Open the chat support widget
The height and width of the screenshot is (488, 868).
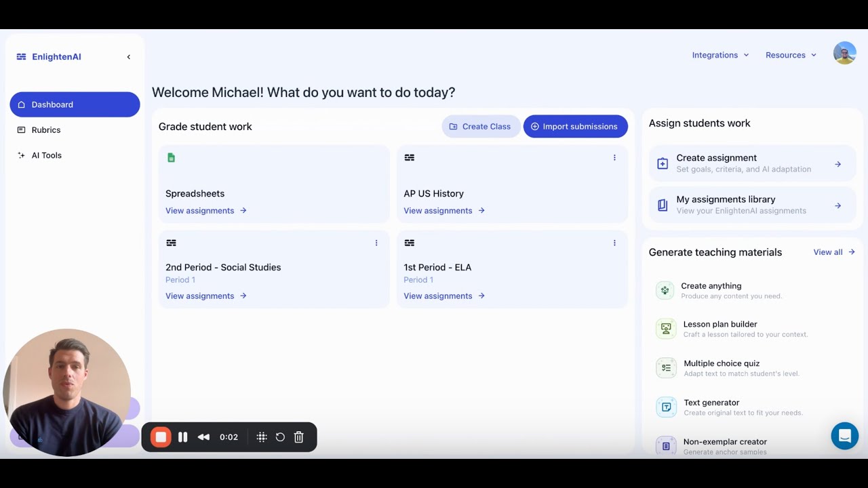845,436
